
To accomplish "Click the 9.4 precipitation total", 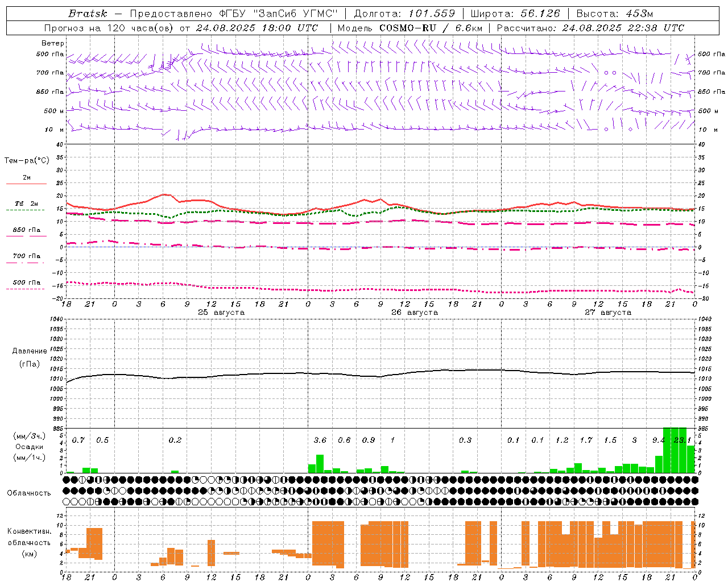I will point(659,440).
